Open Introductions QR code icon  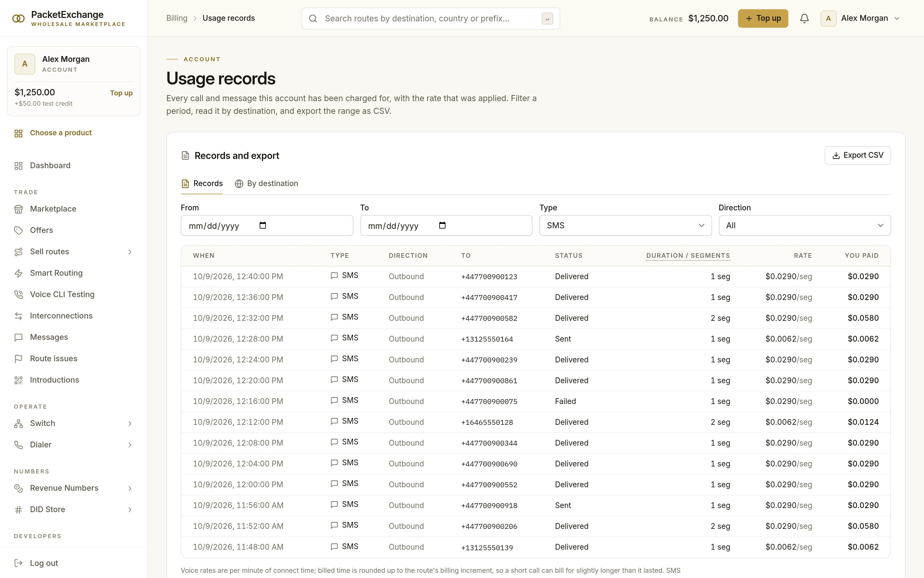click(x=18, y=380)
